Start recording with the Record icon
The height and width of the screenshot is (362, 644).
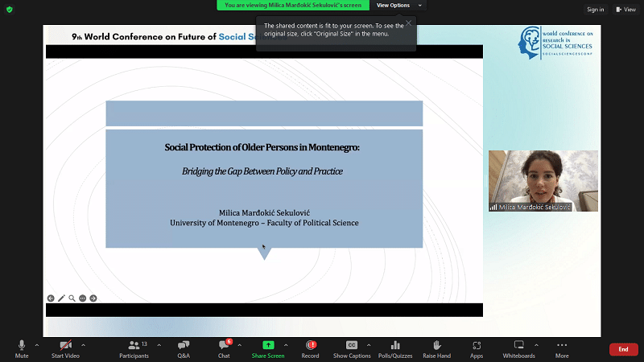click(x=310, y=348)
